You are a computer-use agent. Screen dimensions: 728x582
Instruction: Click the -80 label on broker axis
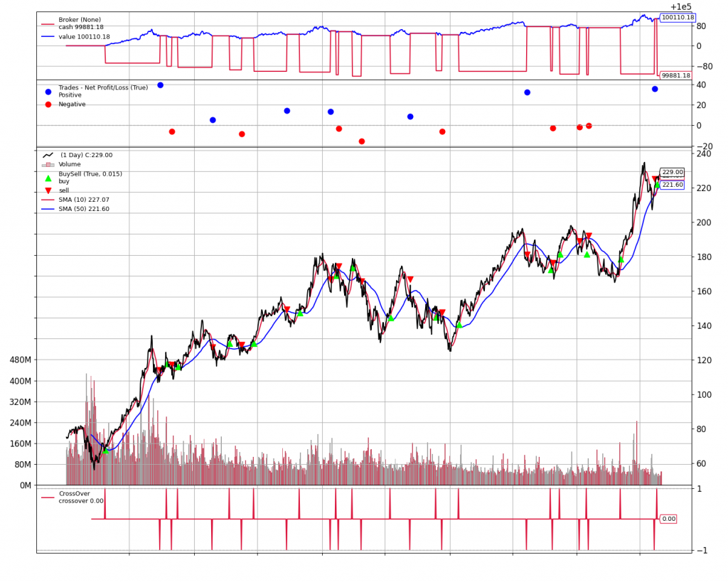[x=705, y=66]
